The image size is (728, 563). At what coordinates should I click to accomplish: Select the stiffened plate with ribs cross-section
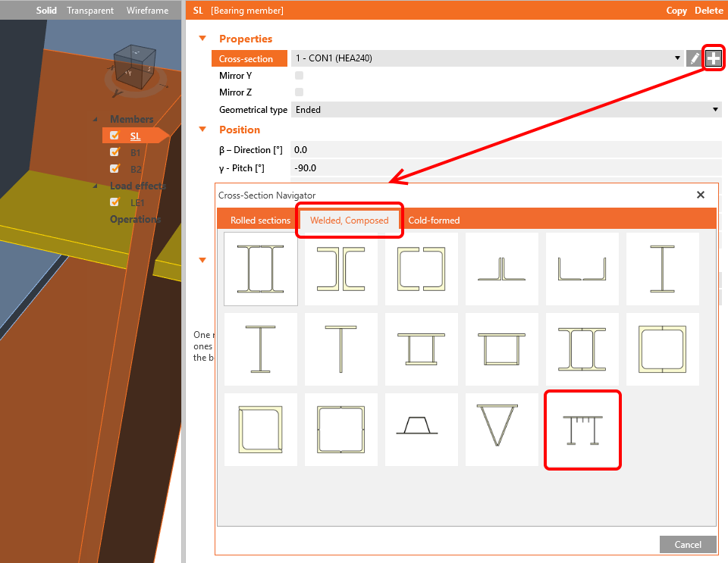[582, 430]
